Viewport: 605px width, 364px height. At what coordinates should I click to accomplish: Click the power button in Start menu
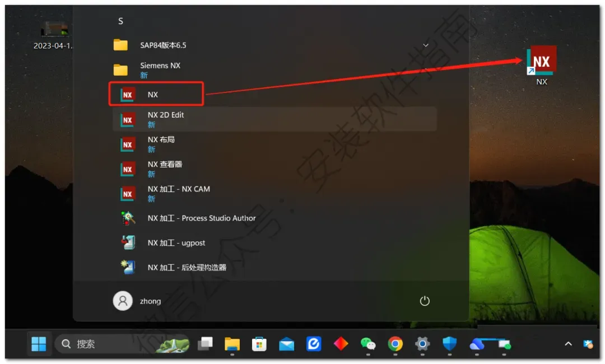(425, 301)
